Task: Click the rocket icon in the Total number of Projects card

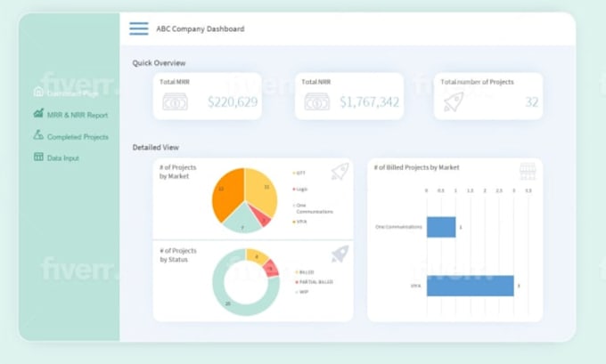Action: tap(454, 101)
